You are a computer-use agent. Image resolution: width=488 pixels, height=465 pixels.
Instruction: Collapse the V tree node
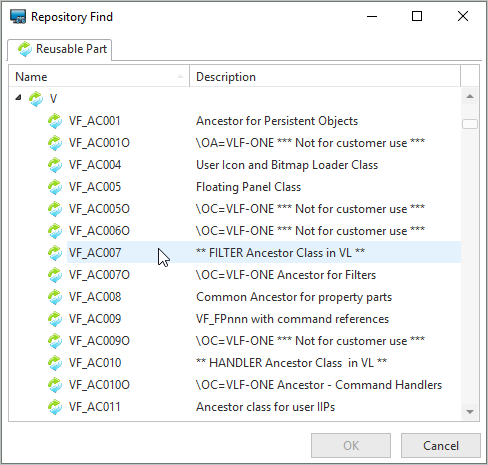[18, 97]
